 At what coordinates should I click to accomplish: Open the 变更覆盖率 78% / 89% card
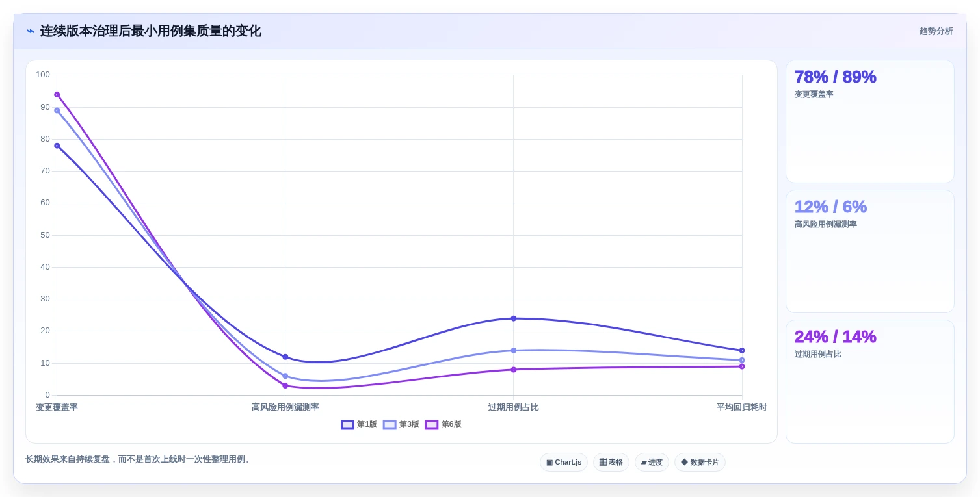click(870, 121)
